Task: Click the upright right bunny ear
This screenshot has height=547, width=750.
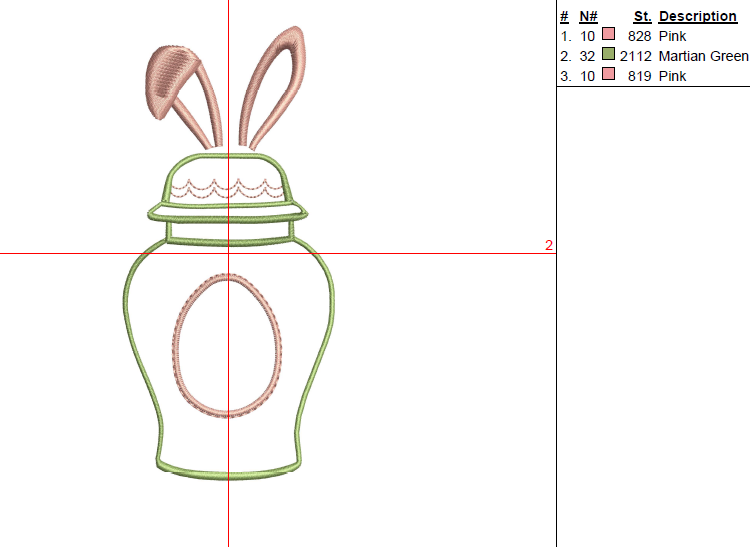Action: 273,88
